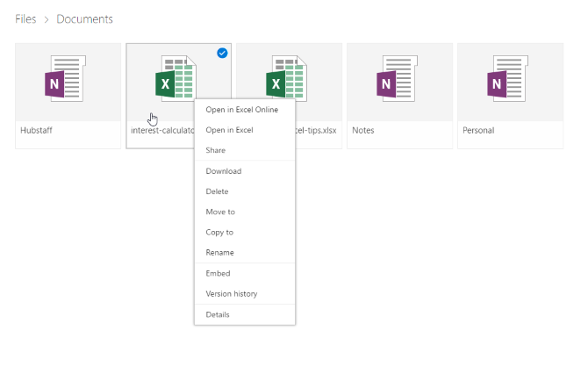The image size is (588, 367).
Task: Show Details of the selected file
Action: 218,314
